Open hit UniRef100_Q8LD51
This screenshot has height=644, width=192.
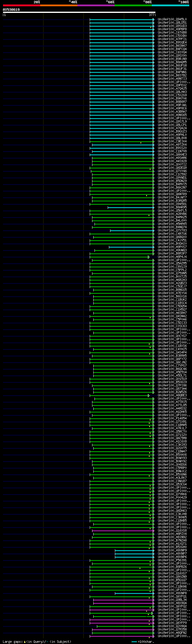pos(172,22)
